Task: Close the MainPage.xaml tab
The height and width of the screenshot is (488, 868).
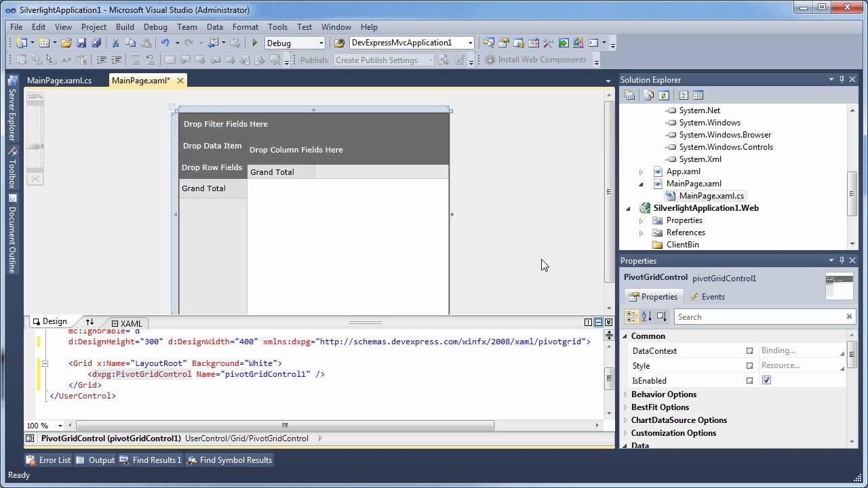Action: [180, 81]
